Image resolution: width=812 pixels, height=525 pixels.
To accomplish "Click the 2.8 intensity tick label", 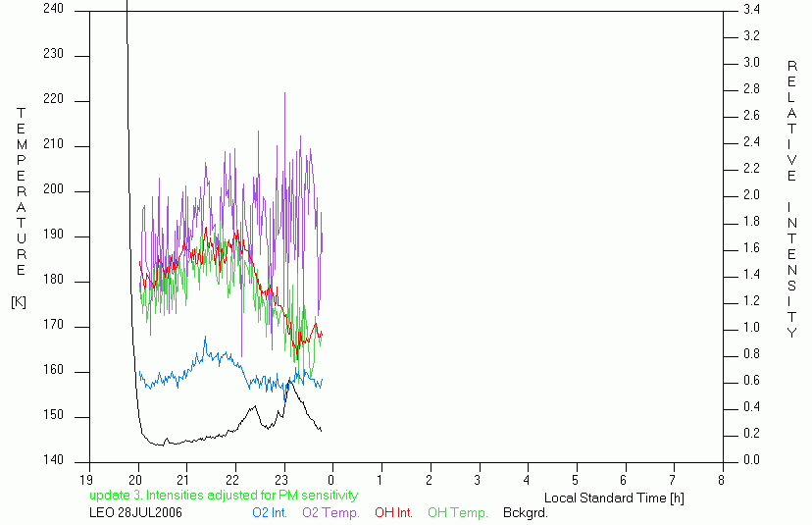I will coord(751,88).
